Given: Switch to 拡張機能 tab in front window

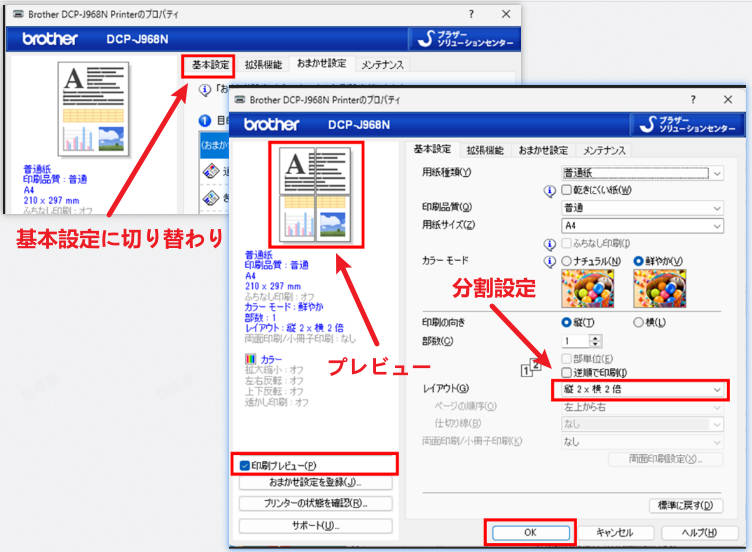Looking at the screenshot, I should (x=485, y=151).
